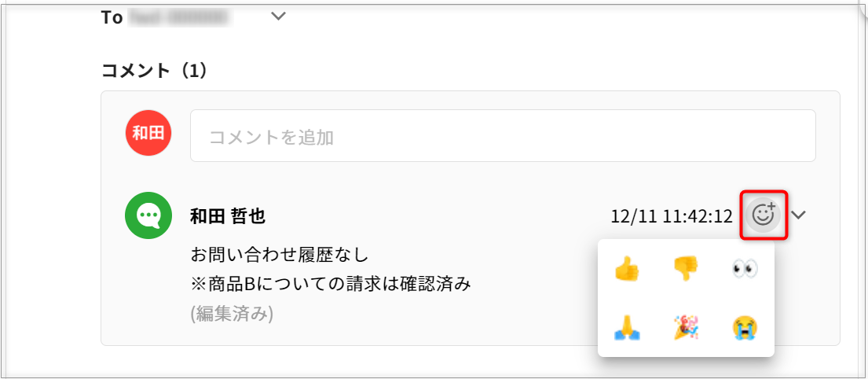The image size is (868, 379).
Task: Expand the To recipient chevron
Action: point(278,16)
